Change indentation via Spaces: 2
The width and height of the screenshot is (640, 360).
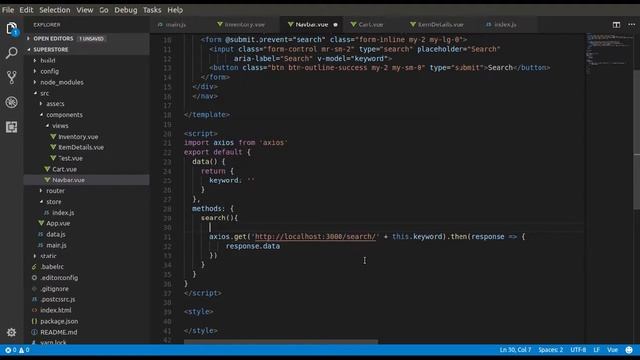(x=551, y=350)
